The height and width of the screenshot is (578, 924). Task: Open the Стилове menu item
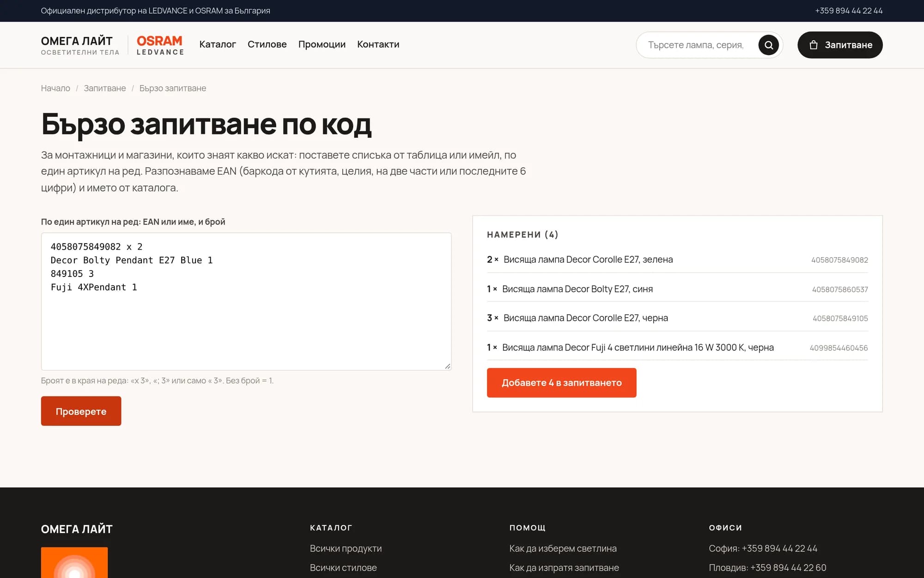coord(267,44)
